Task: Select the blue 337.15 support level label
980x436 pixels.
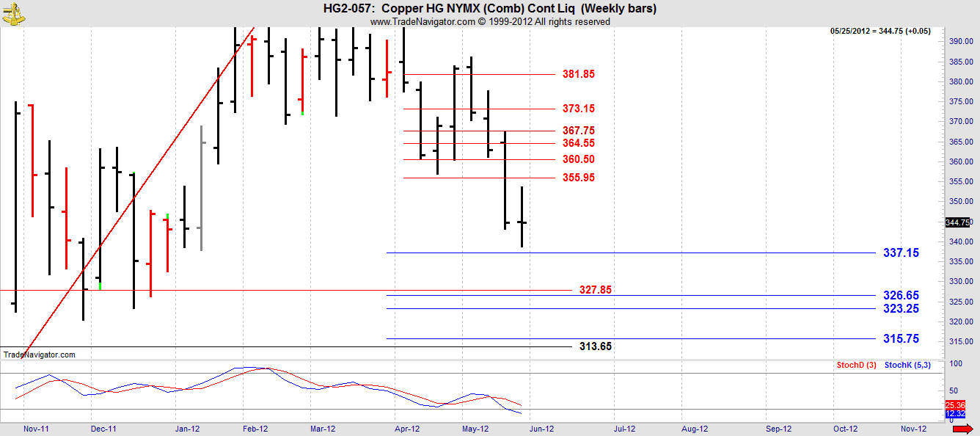Action: point(901,253)
